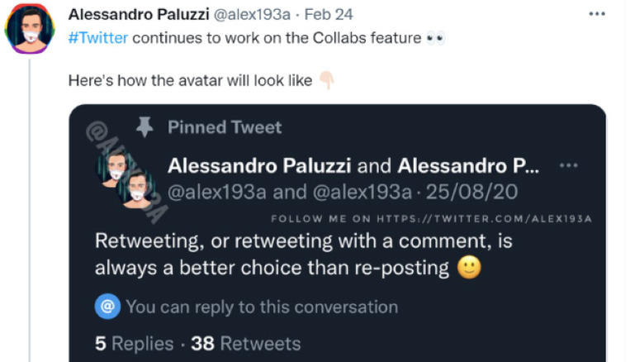Screen dimensions: 644x362
Task: Open the 38 Retweets list
Action: point(246,344)
